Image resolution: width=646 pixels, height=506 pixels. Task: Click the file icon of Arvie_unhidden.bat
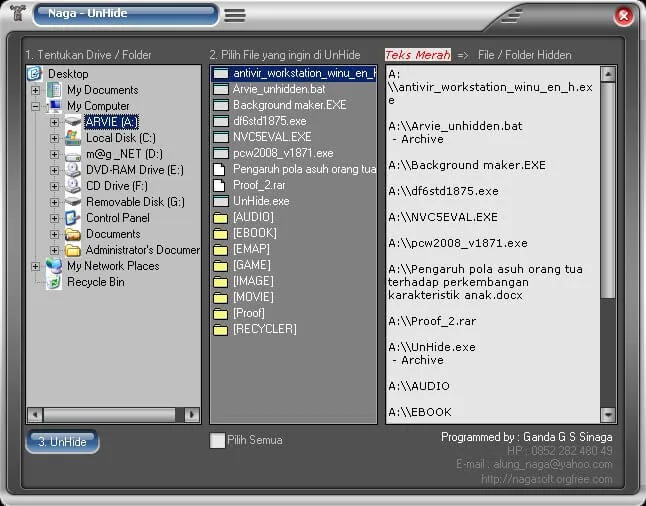pos(221,89)
